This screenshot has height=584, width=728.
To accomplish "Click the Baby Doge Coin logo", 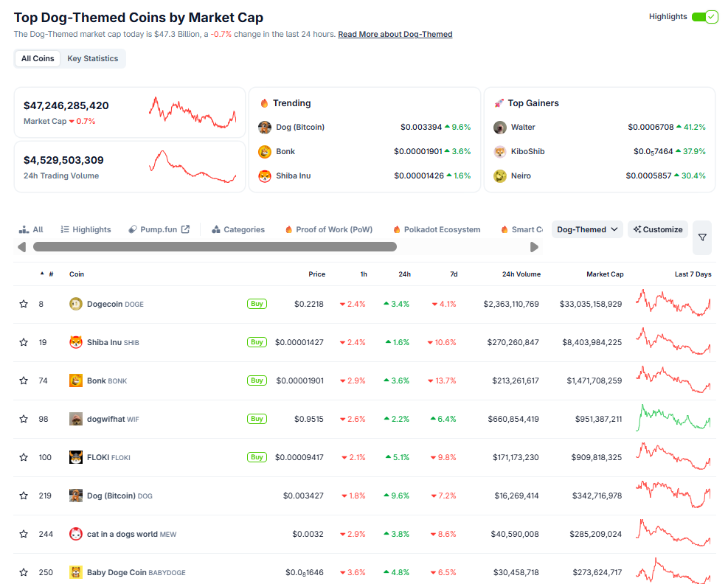I will 76,572.
